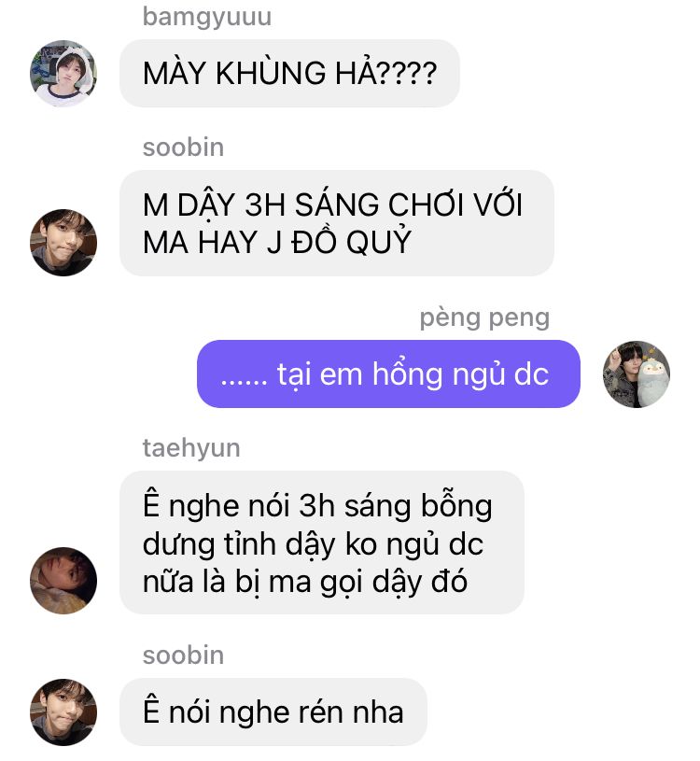Tap soobin's avatar beside the last message
Image resolution: width=700 pixels, height=761 pixels.
(x=63, y=712)
